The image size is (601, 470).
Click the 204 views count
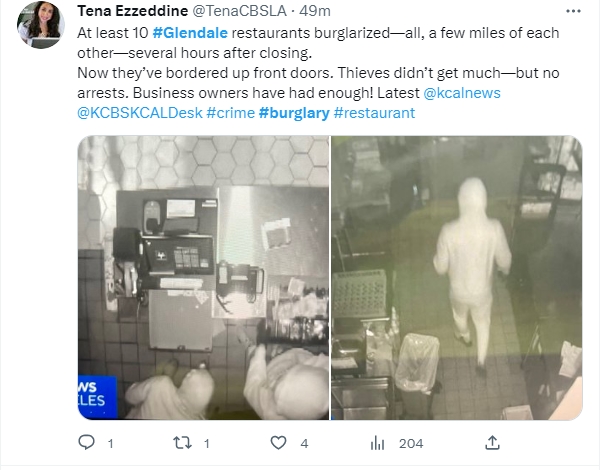pos(411,444)
